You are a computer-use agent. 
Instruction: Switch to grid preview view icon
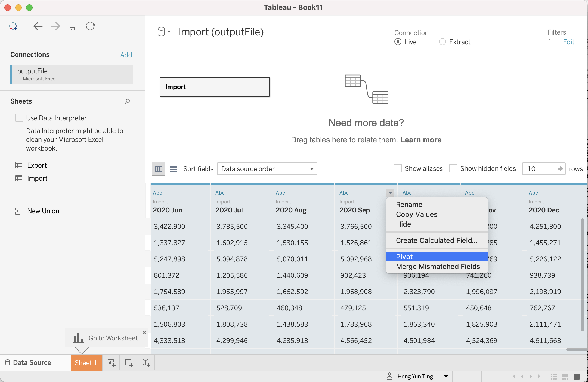tap(159, 169)
